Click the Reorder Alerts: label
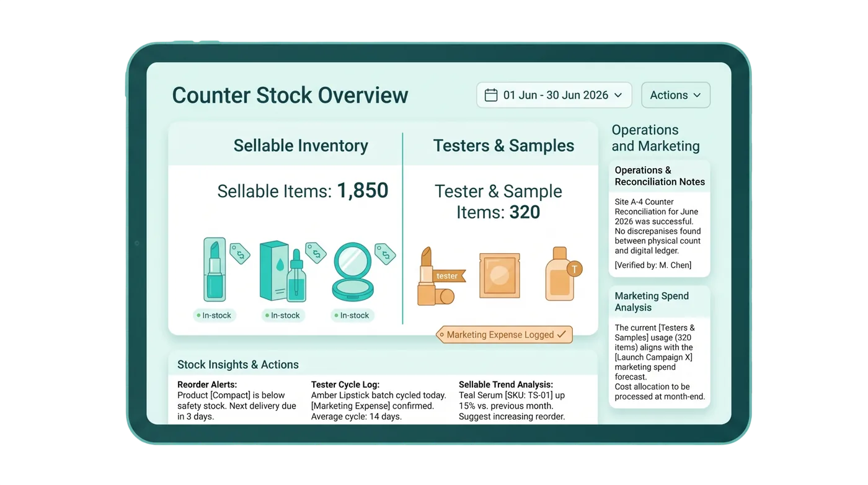 [207, 385]
